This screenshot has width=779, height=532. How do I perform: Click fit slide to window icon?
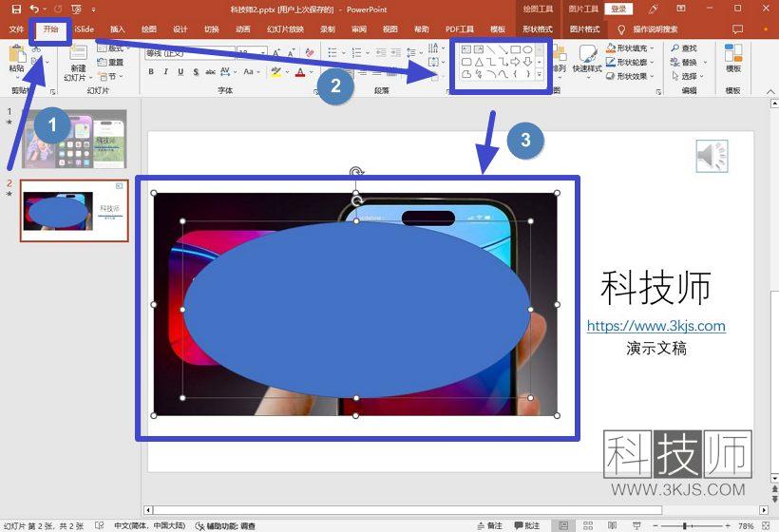pos(765,525)
